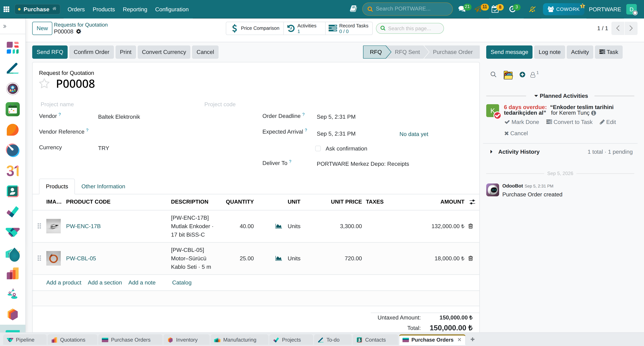The image size is (644, 346).
Task: Click Convert to Task link
Action: click(569, 122)
